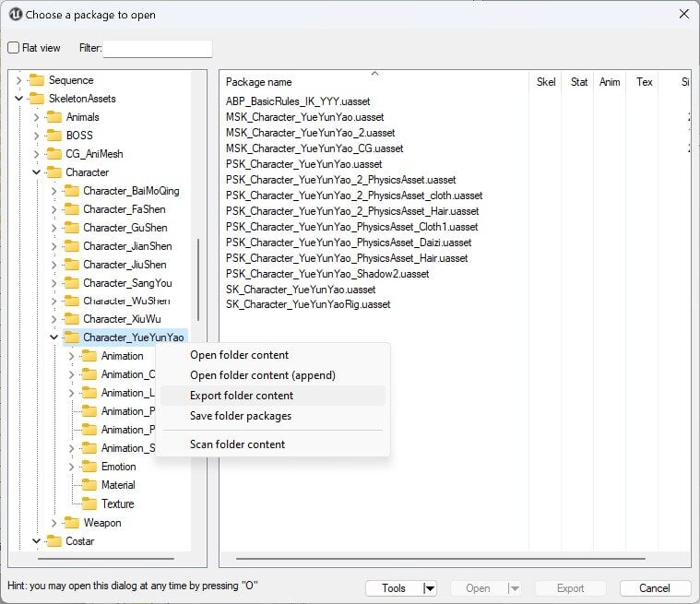Open the Tools button dropdown arrow
700x604 pixels.
click(429, 588)
